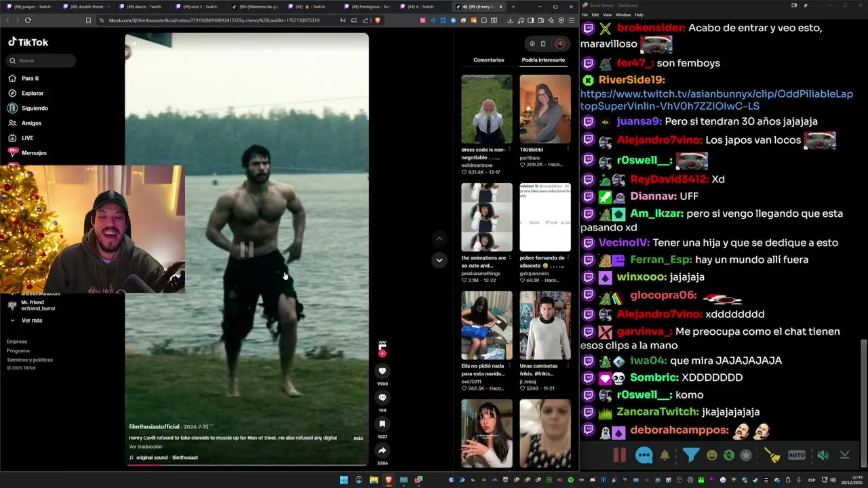Open Brave Shields lion icon in address bar

coord(378,20)
